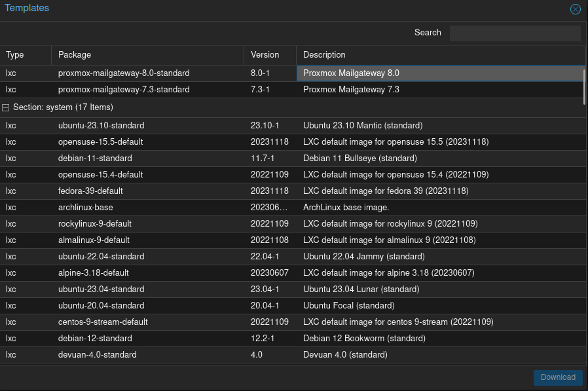Click description Debian 12 Bookworm (standard)

point(364,339)
